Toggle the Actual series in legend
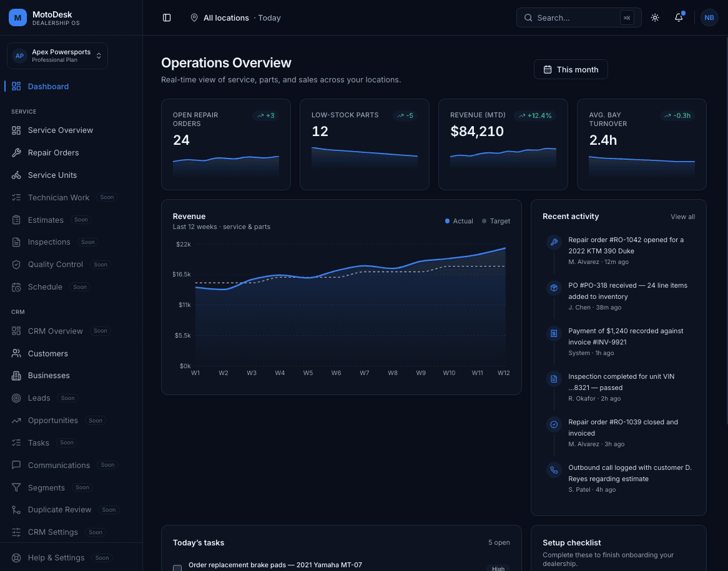The height and width of the screenshot is (571, 728). [x=459, y=221]
